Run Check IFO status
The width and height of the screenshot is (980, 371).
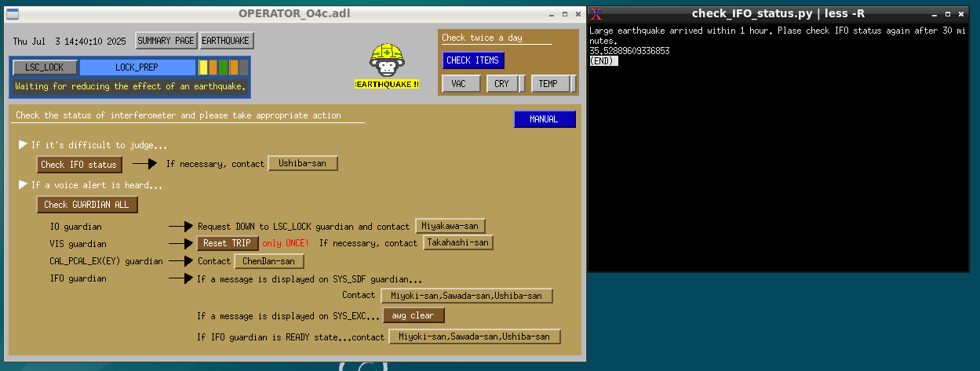(80, 165)
